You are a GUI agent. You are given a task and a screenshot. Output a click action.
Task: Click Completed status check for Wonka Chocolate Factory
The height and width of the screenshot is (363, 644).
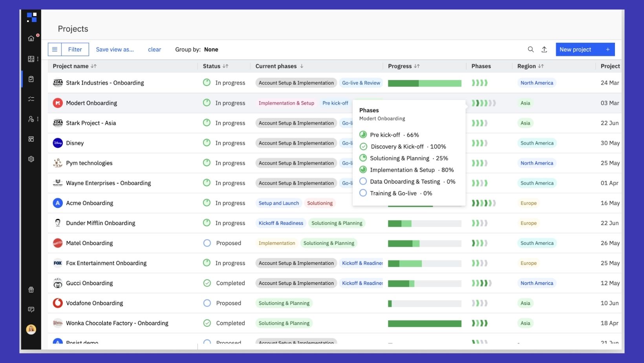pyautogui.click(x=207, y=323)
